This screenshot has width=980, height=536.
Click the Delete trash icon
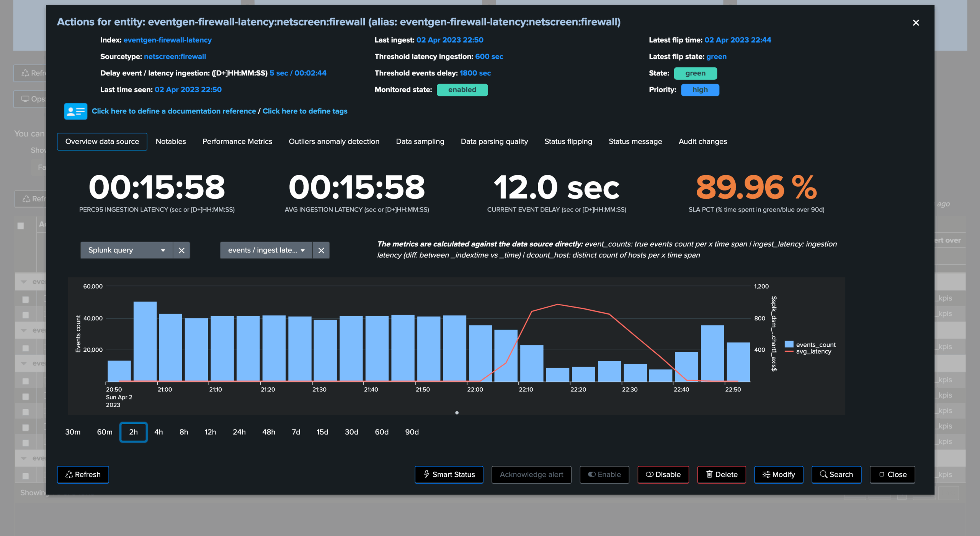pos(709,474)
